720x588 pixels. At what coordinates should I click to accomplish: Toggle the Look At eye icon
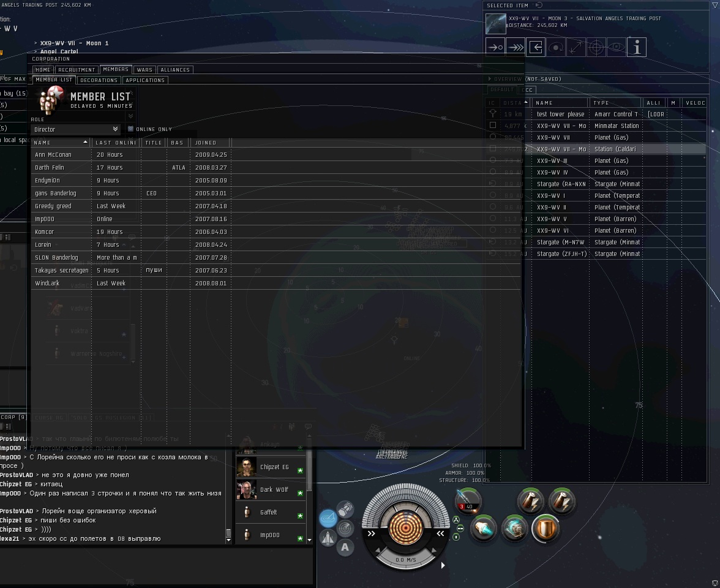click(x=616, y=47)
